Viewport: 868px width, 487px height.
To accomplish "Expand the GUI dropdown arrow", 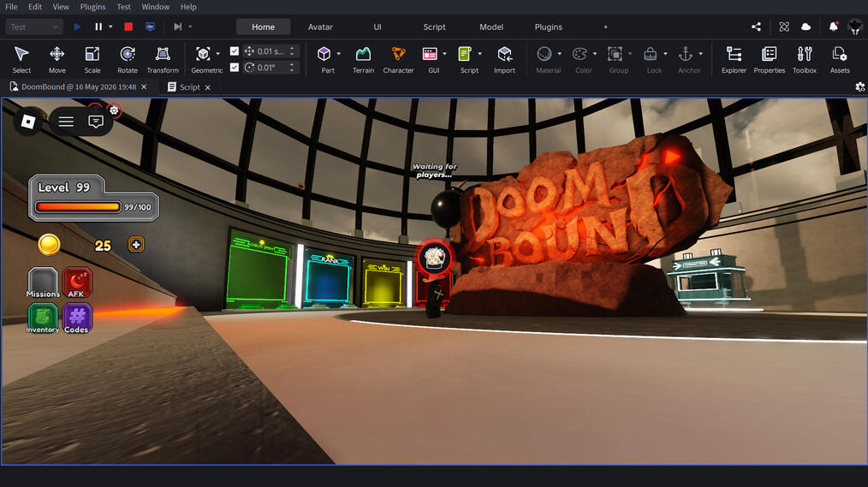I will coord(444,54).
